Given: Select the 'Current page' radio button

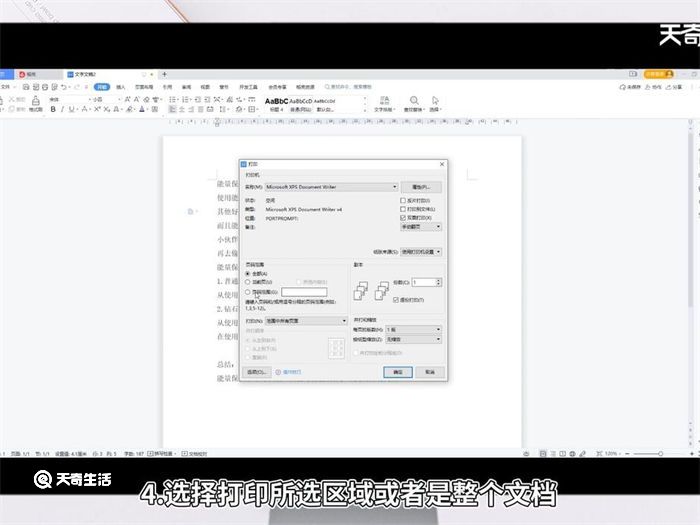Looking at the screenshot, I should [x=248, y=282].
